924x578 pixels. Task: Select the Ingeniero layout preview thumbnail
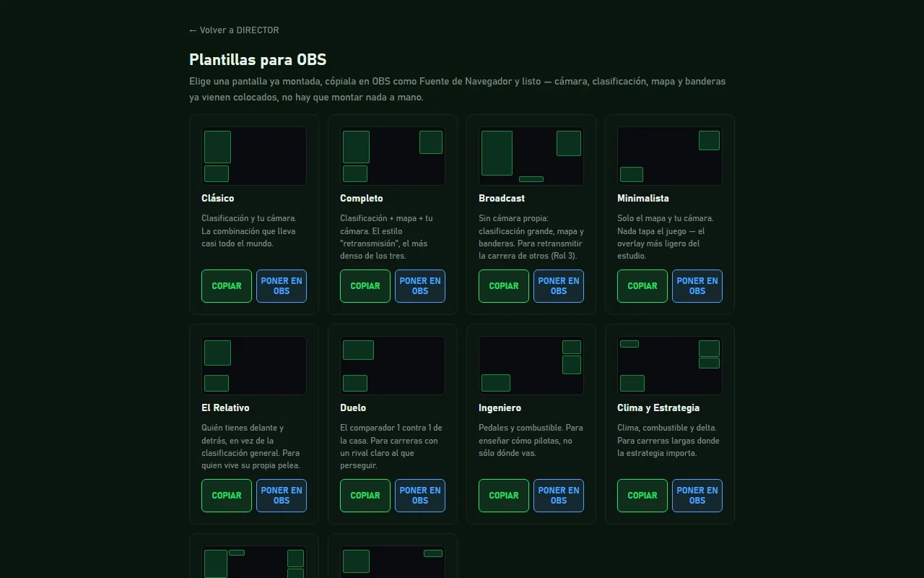[531, 366]
